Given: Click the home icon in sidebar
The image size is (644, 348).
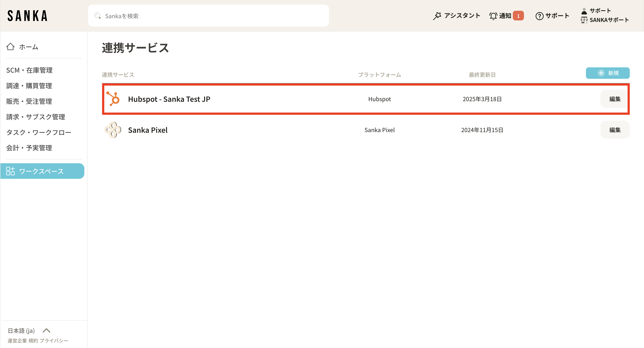Looking at the screenshot, I should (x=11, y=47).
